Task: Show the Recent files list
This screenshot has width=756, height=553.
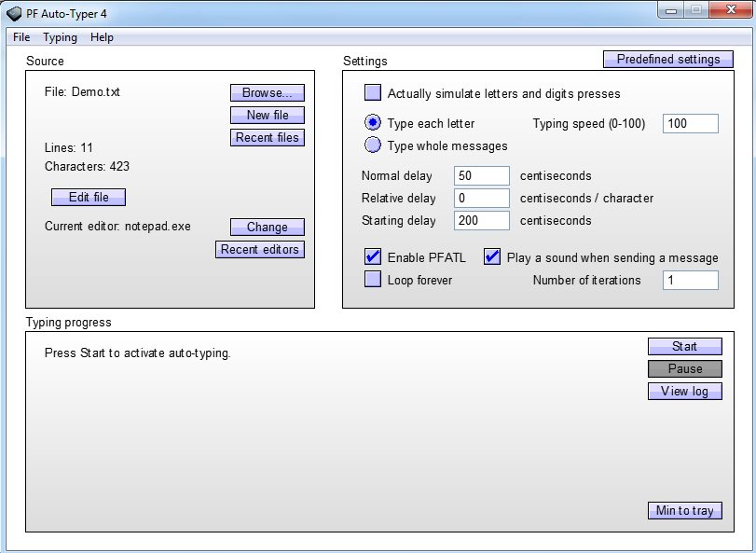Action: point(268,137)
